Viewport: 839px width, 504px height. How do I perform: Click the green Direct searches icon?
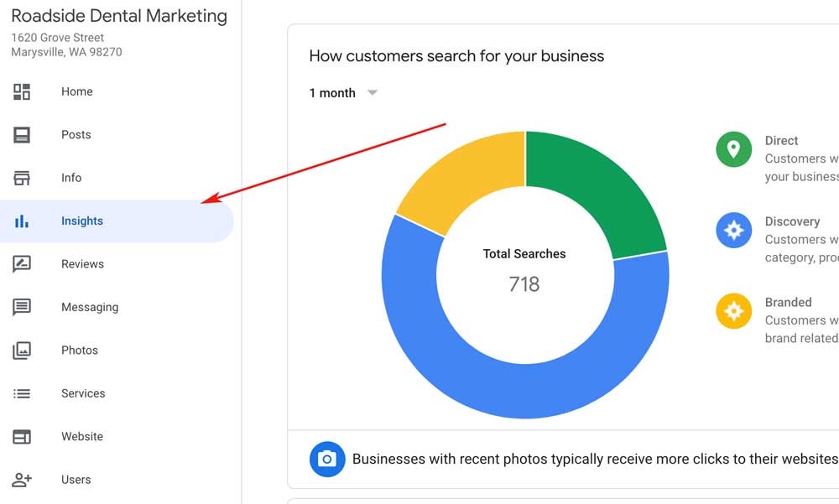point(733,149)
